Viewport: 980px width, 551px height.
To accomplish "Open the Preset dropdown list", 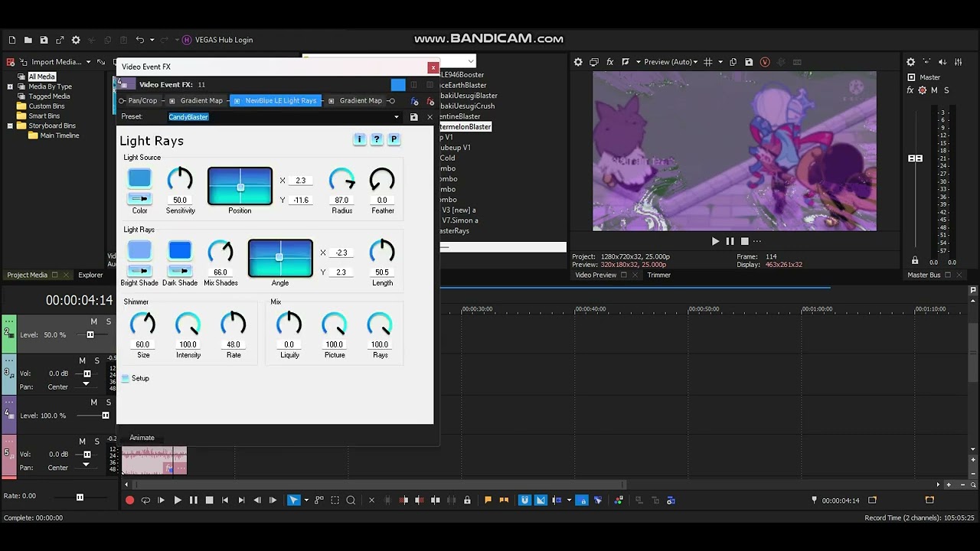I will (x=396, y=117).
